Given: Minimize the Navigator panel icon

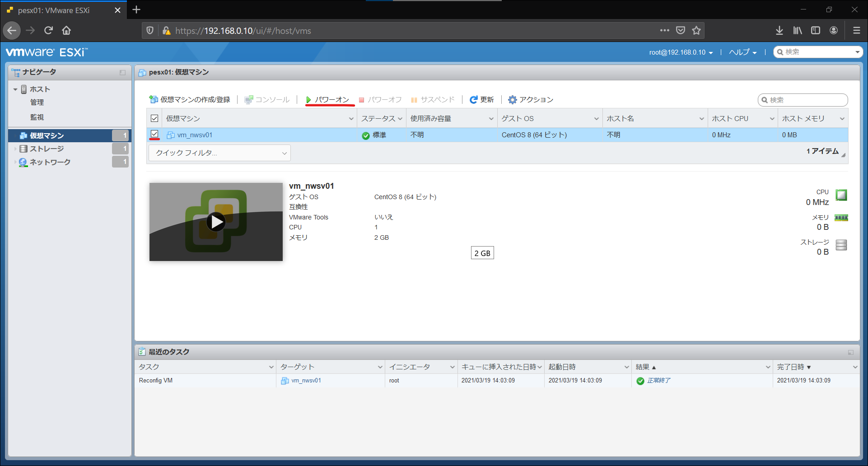Looking at the screenshot, I should [122, 72].
